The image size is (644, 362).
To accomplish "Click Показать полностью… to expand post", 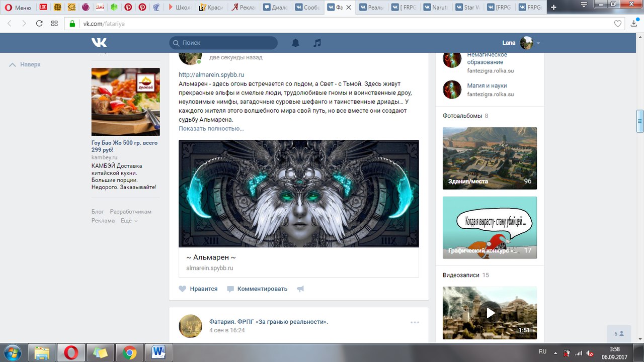I will (x=211, y=129).
